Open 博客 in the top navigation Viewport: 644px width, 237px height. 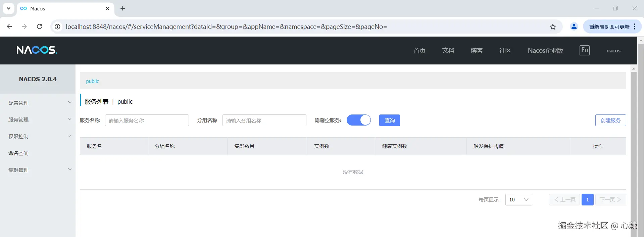pos(477,50)
